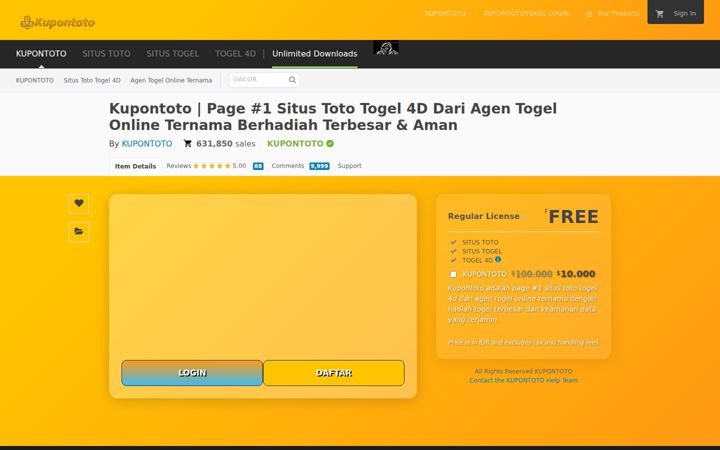Expand the Regular License dropdown
720x450 pixels.
(525, 217)
